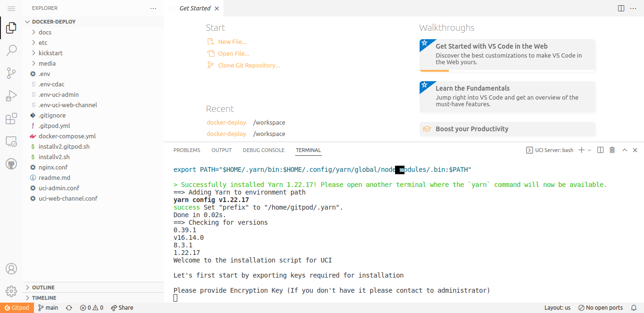
Task: Open the .gitpod.yml file
Action: 93,126
